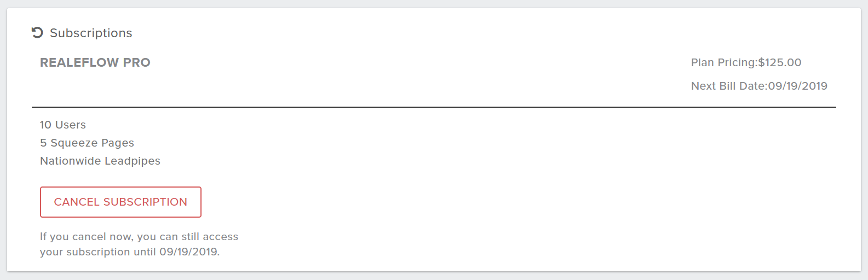Click the circular arrow Subscriptions icon
The image size is (868, 280).
(37, 33)
